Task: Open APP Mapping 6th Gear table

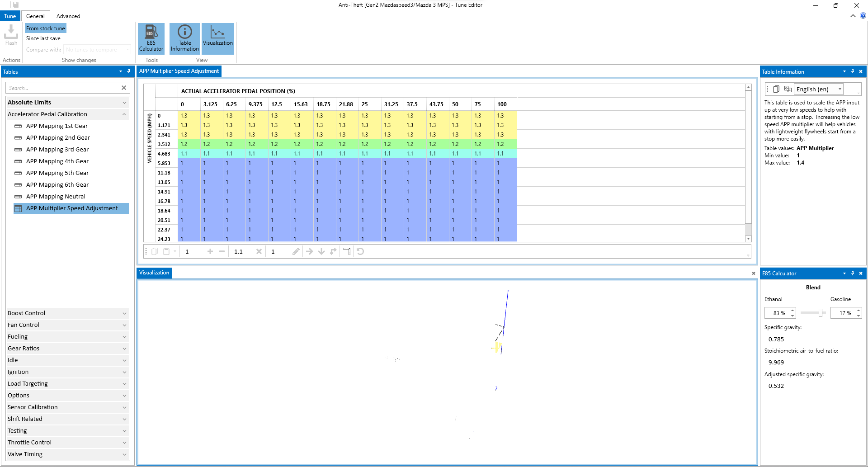Action: [57, 185]
